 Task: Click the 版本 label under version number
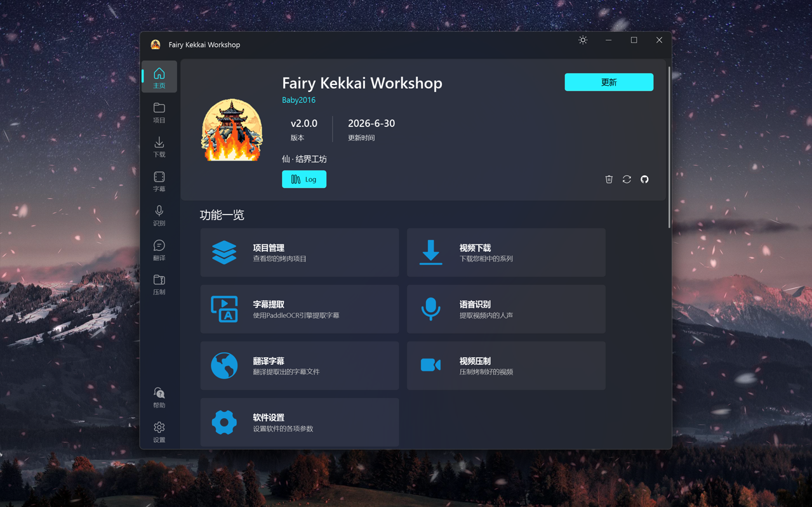click(297, 138)
